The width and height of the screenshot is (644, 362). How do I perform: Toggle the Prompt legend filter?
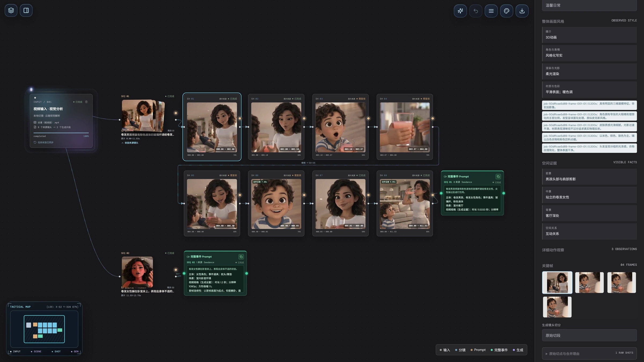click(478, 350)
